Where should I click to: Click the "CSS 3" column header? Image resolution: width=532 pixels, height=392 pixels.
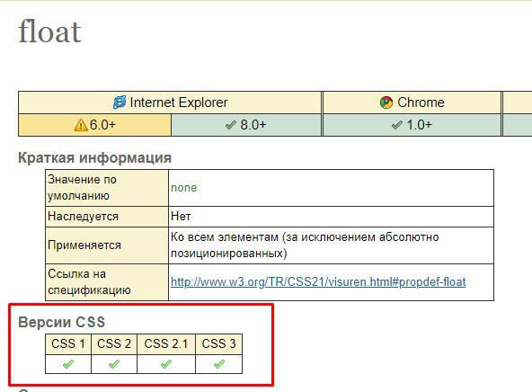(219, 343)
